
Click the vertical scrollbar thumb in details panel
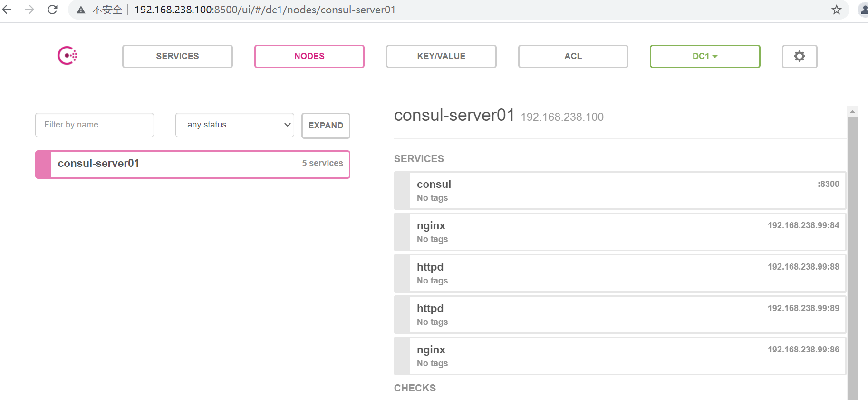pyautogui.click(x=853, y=259)
